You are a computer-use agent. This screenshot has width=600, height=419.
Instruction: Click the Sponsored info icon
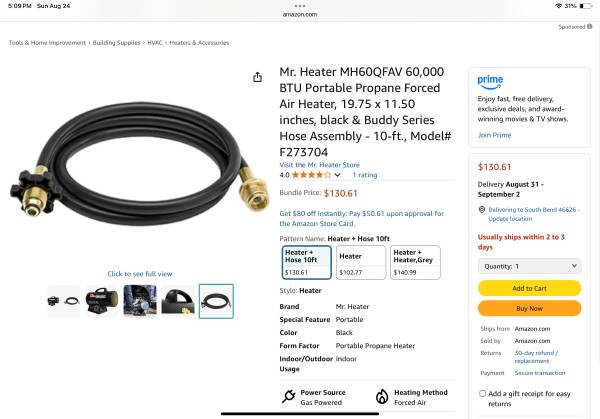point(590,26)
